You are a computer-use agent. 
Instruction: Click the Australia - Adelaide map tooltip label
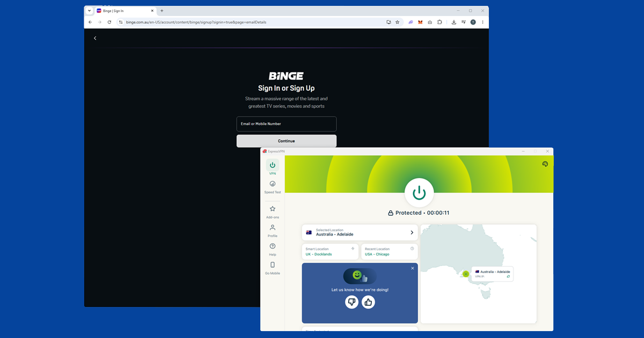[x=495, y=272]
